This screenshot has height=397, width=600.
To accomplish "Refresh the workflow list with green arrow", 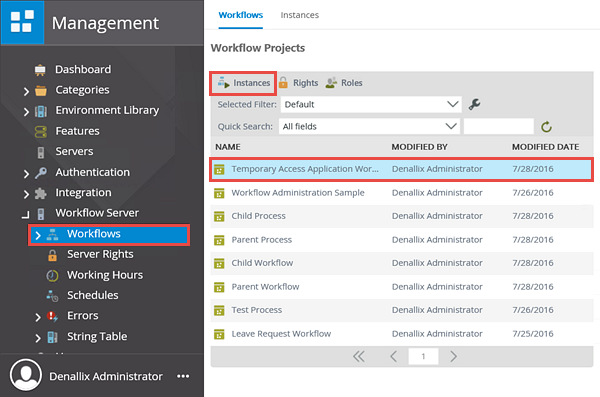I will 546,127.
